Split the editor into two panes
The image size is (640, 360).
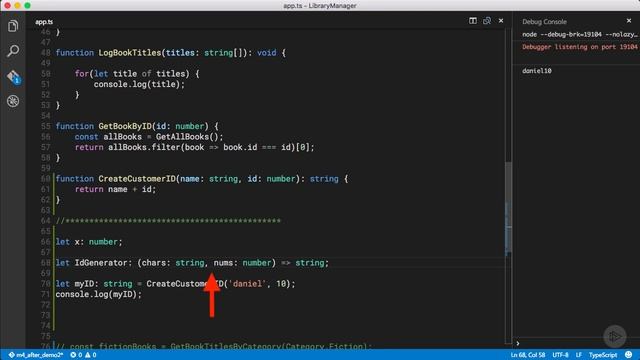click(472, 20)
